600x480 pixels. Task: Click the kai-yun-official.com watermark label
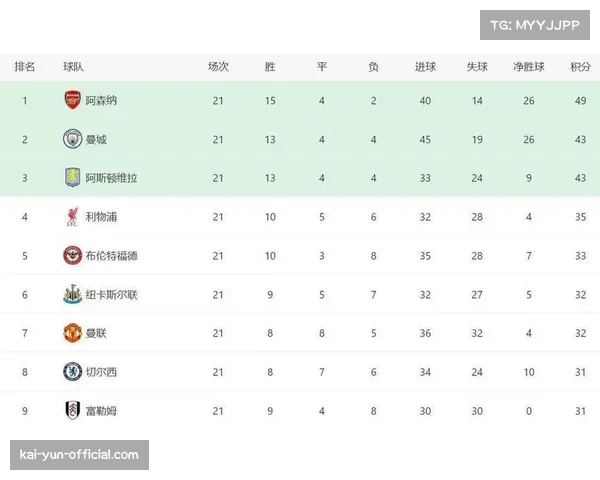[x=79, y=455]
